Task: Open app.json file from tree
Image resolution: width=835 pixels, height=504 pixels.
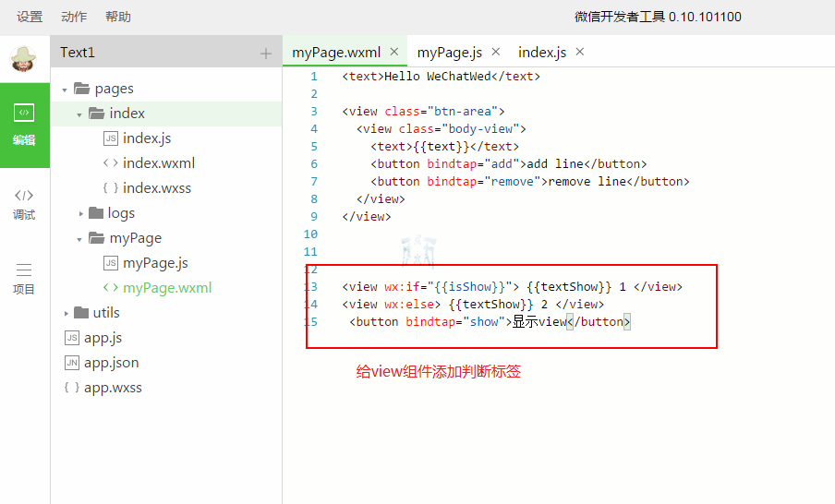Action: tap(111, 363)
